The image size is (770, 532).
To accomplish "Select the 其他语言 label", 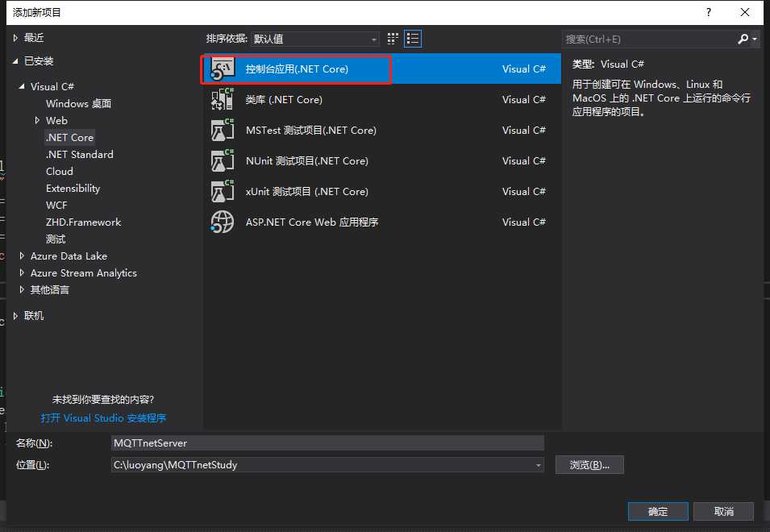I will (50, 289).
